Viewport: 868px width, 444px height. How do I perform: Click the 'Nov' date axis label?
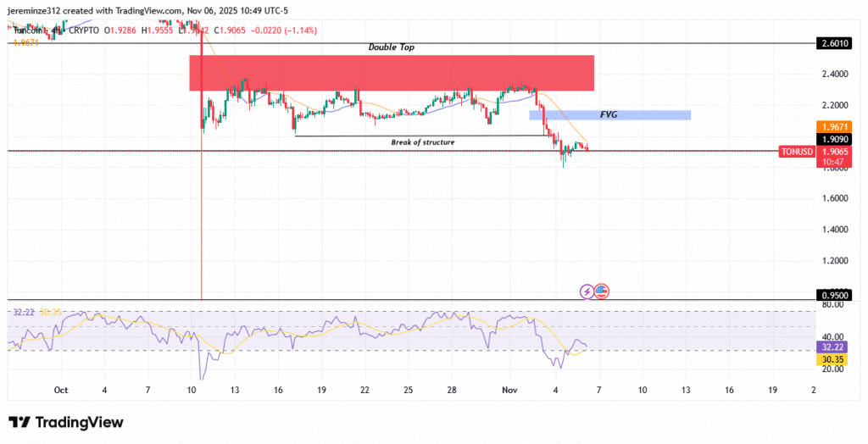coord(509,391)
